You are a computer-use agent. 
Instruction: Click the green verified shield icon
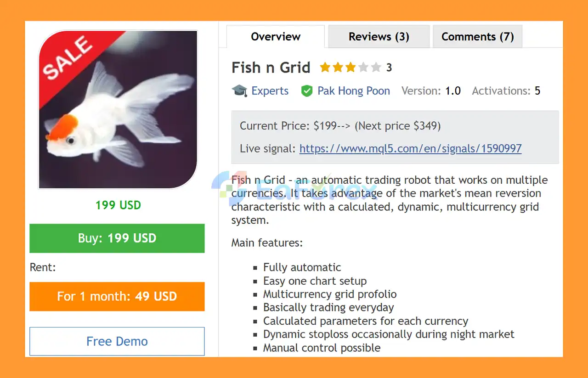coord(306,91)
